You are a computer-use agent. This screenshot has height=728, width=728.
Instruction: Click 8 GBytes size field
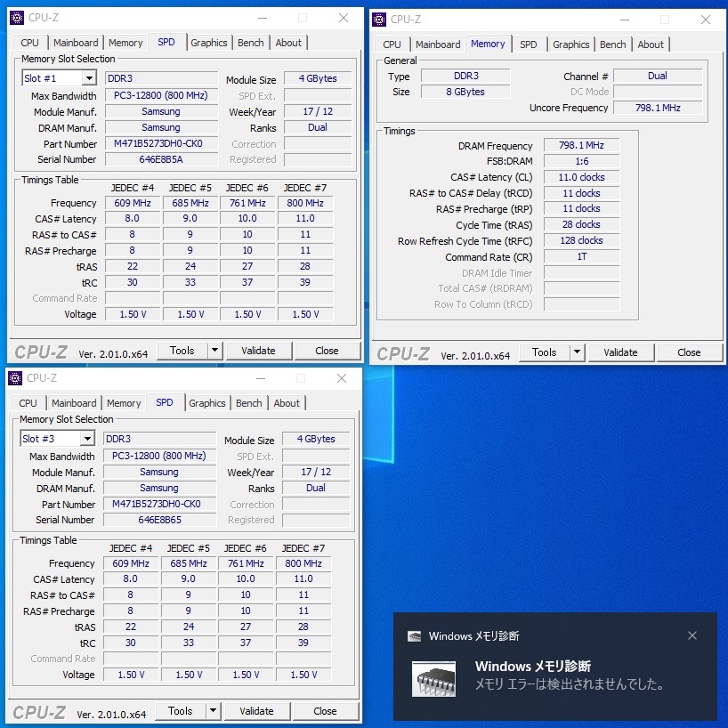465,92
